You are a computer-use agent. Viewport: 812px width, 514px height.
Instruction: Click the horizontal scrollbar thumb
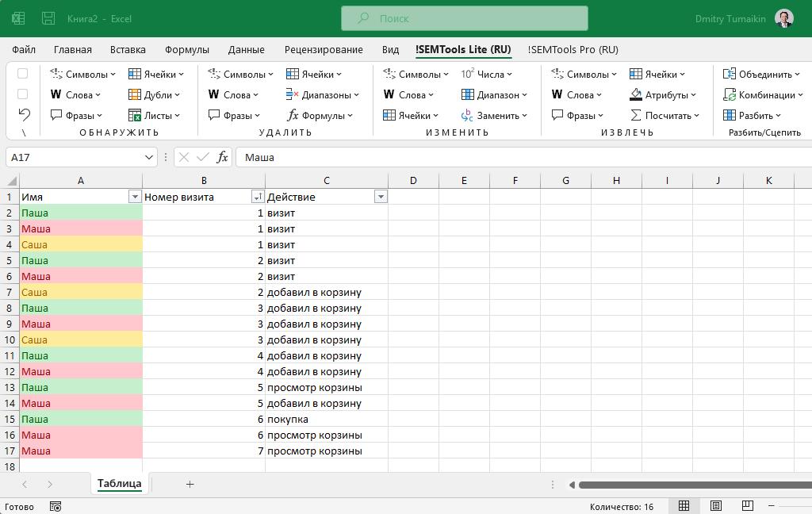pos(695,485)
